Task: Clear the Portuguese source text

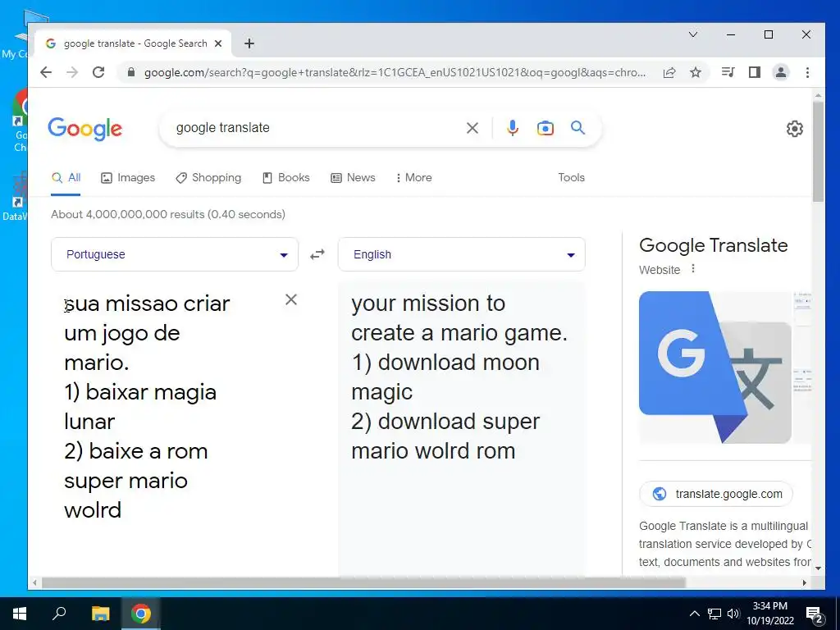Action: point(291,299)
